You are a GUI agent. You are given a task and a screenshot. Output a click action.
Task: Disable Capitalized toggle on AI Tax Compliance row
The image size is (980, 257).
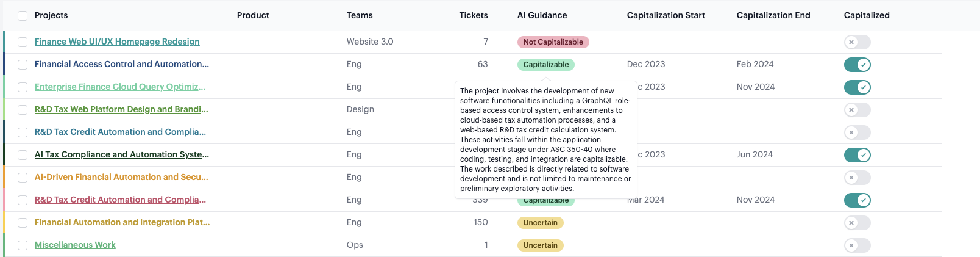857,155
